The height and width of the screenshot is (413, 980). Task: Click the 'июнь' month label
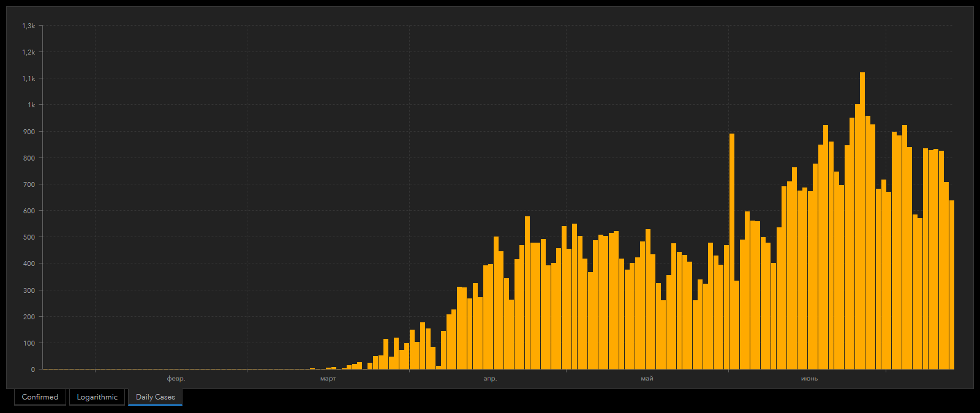[809, 379]
